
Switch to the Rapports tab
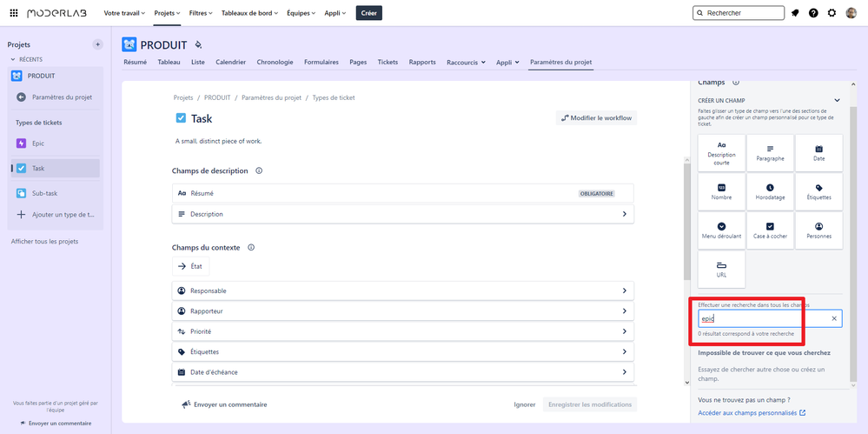pyautogui.click(x=422, y=62)
